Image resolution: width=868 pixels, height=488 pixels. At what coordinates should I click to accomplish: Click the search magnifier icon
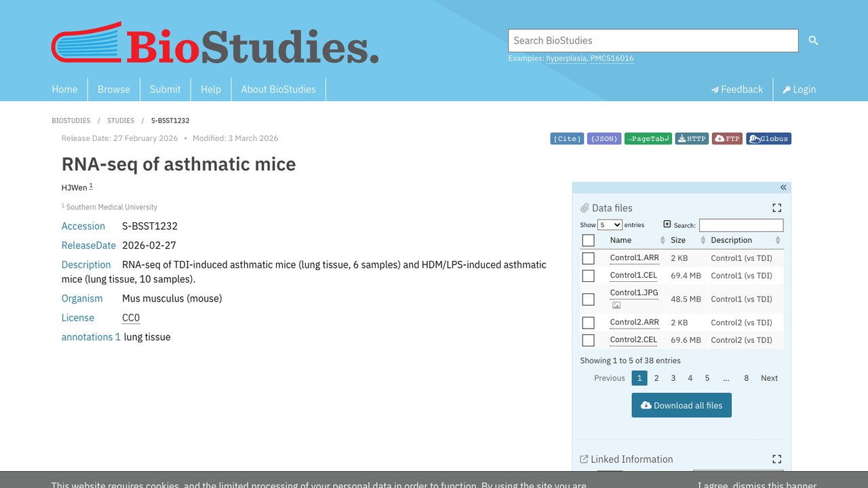coord(813,41)
